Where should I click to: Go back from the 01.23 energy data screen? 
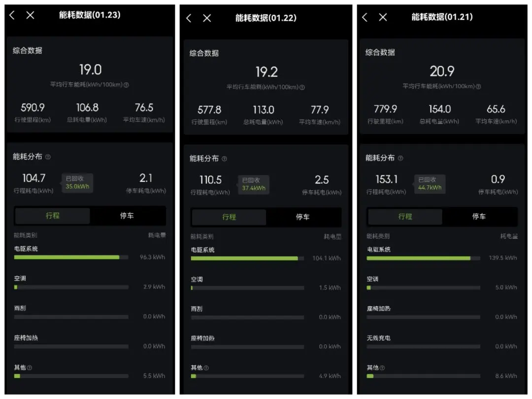click(x=12, y=15)
